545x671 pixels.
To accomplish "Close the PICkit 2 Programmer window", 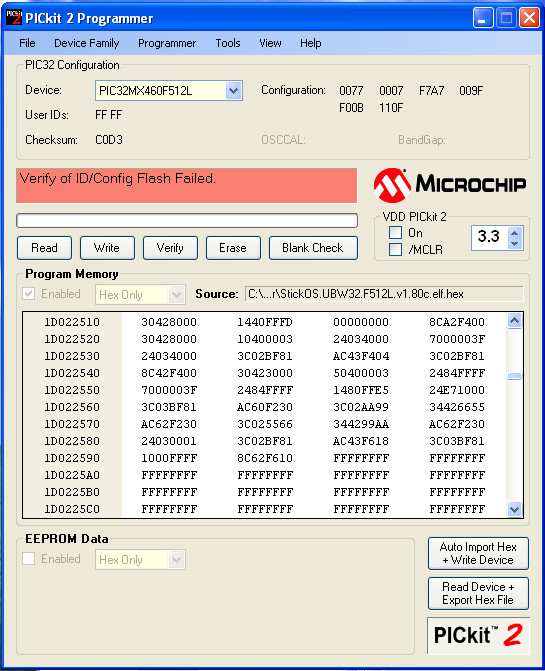I will (529, 18).
